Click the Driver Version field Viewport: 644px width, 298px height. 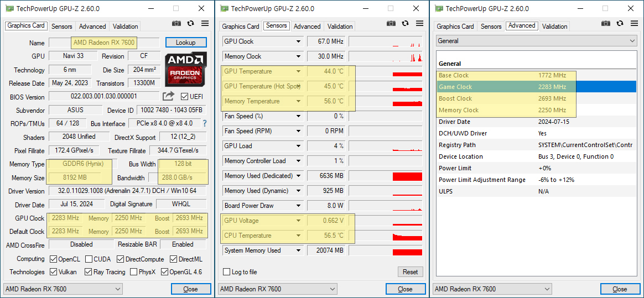click(128, 191)
